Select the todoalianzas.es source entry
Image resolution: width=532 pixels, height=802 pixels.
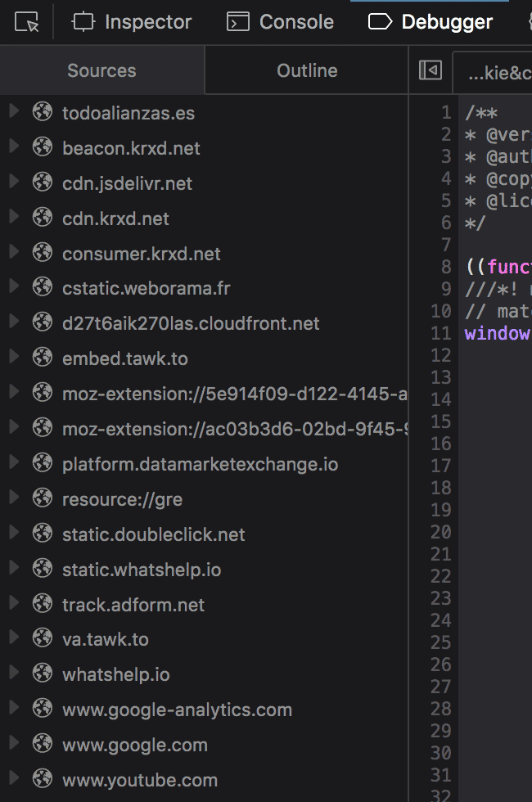(128, 113)
